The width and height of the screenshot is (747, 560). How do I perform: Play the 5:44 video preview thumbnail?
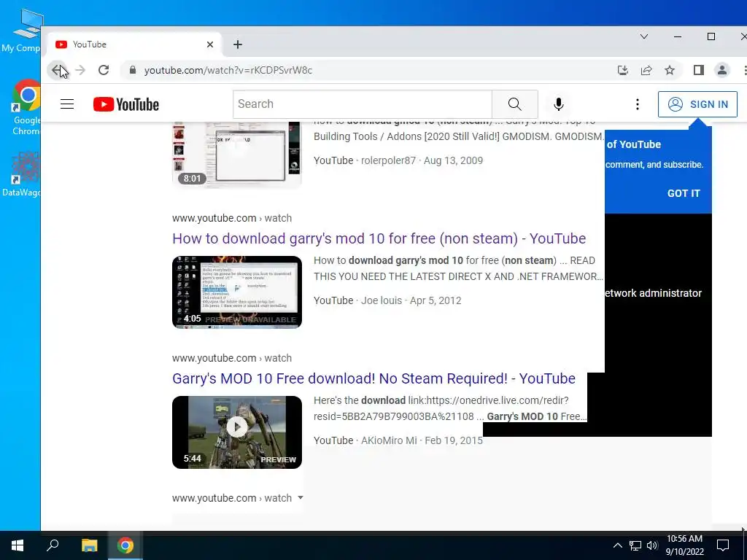(x=237, y=432)
